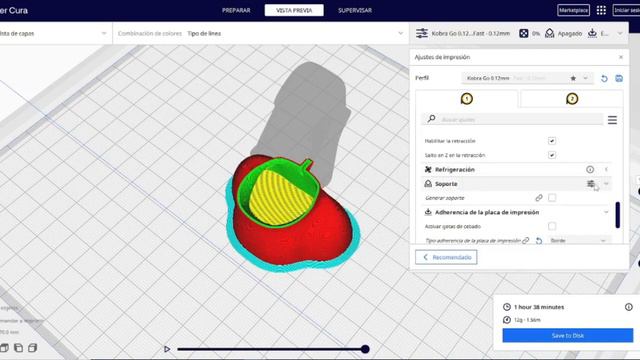Open the Combinación de colores dropdown
Image resolution: width=640 pixels, height=360 pixels.
[x=260, y=33]
